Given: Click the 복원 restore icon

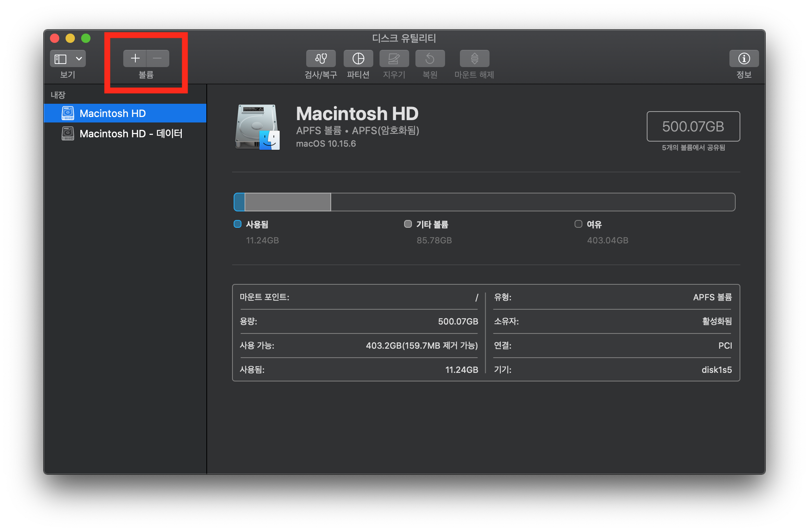Looking at the screenshot, I should tap(430, 59).
